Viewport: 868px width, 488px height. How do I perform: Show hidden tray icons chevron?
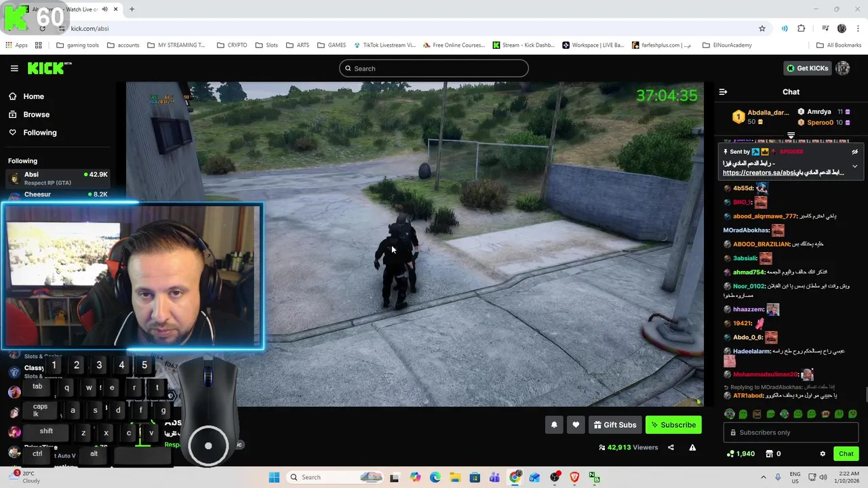(x=763, y=477)
